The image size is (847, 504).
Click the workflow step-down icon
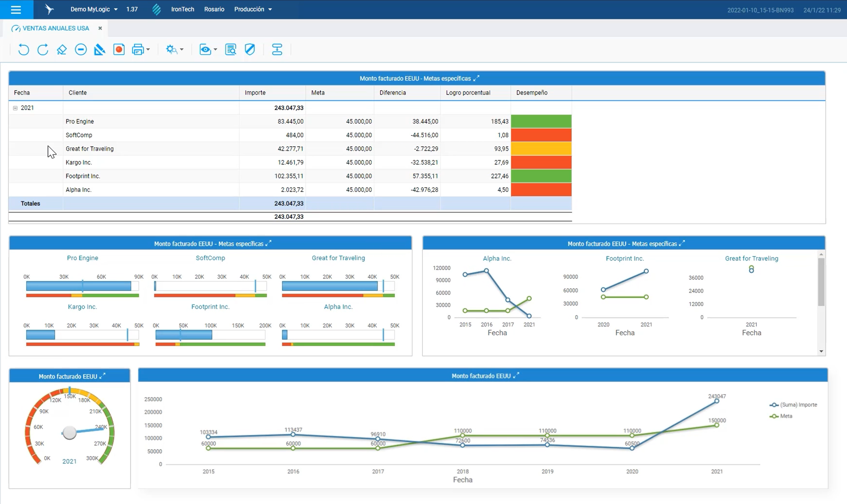277,50
